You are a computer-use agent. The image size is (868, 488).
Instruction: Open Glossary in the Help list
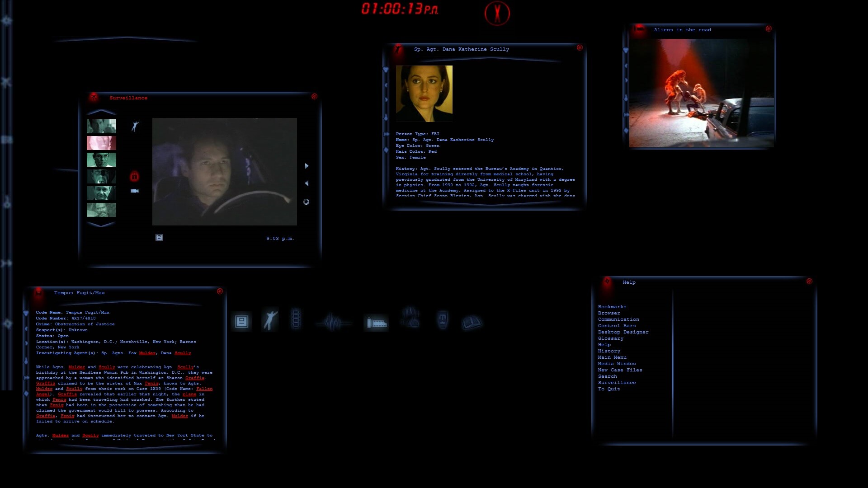(610, 338)
